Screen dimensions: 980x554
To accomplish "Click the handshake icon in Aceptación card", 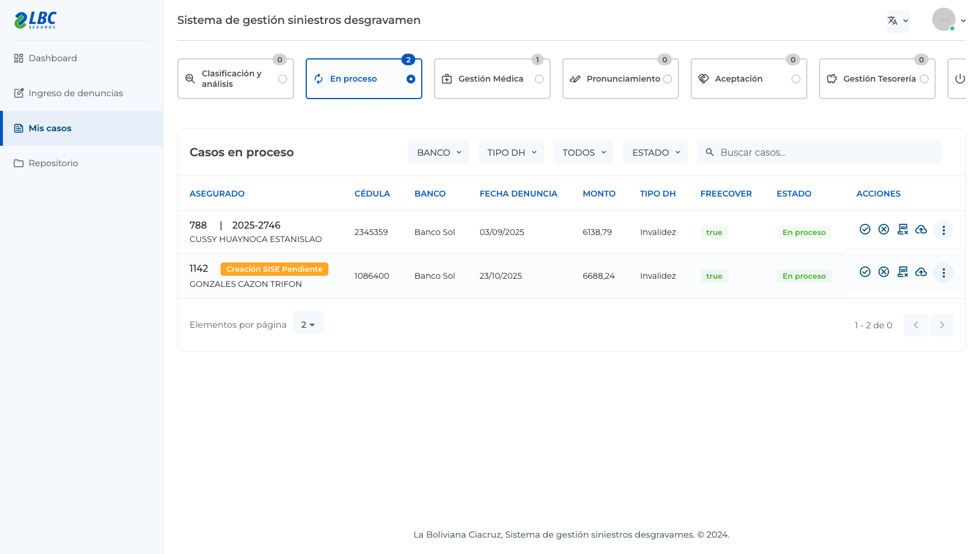I will point(703,79).
